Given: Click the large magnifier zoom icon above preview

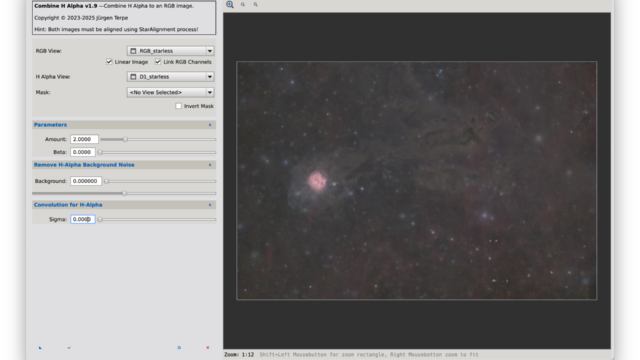Looking at the screenshot, I should (230, 4).
